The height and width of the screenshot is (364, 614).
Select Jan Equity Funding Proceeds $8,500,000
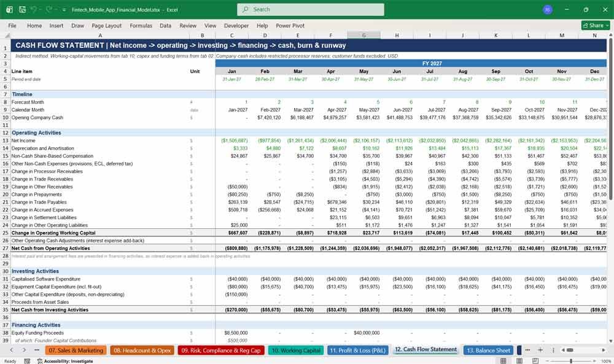click(232, 333)
